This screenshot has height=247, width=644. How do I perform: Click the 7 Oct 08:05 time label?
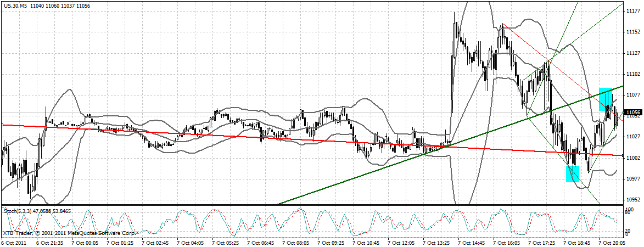click(x=296, y=242)
